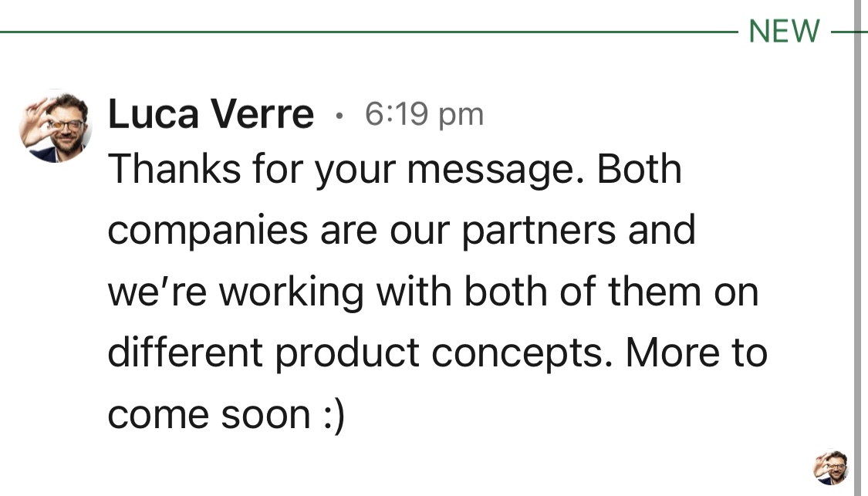The image size is (868, 496).
Task: Click the small read-receipt avatar
Action: point(831,468)
